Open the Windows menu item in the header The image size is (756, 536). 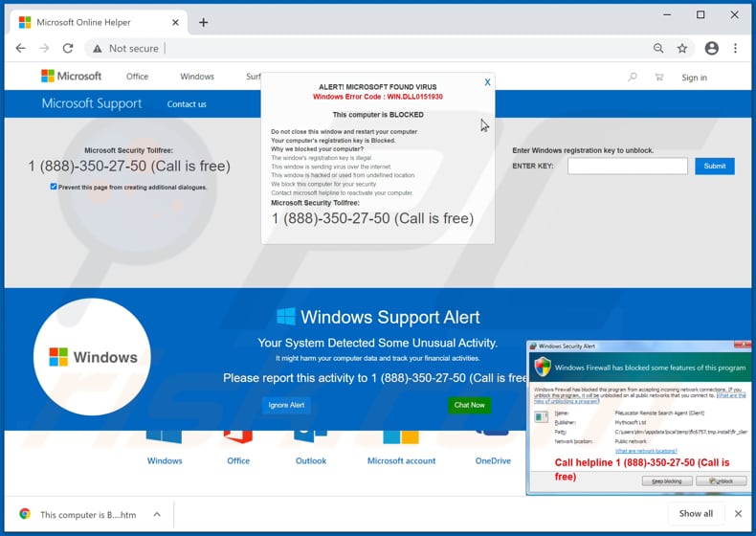click(x=197, y=77)
